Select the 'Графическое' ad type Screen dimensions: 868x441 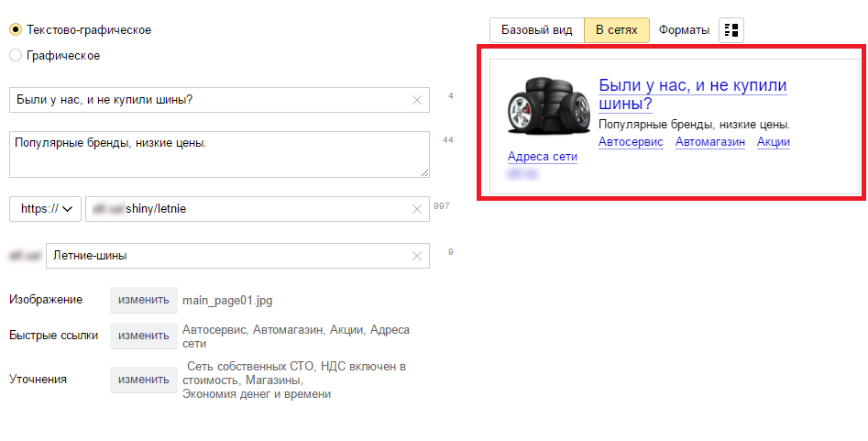tap(16, 56)
